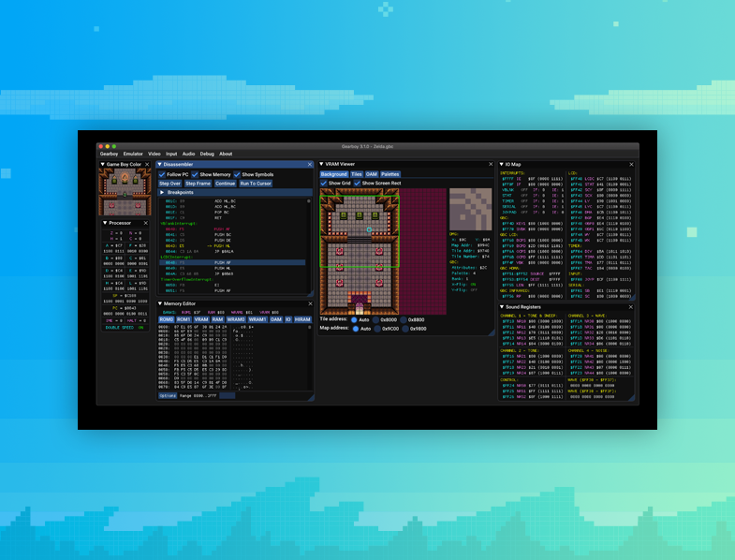Select the Background tab
Viewport: 735px width, 560px height.
tap(333, 174)
